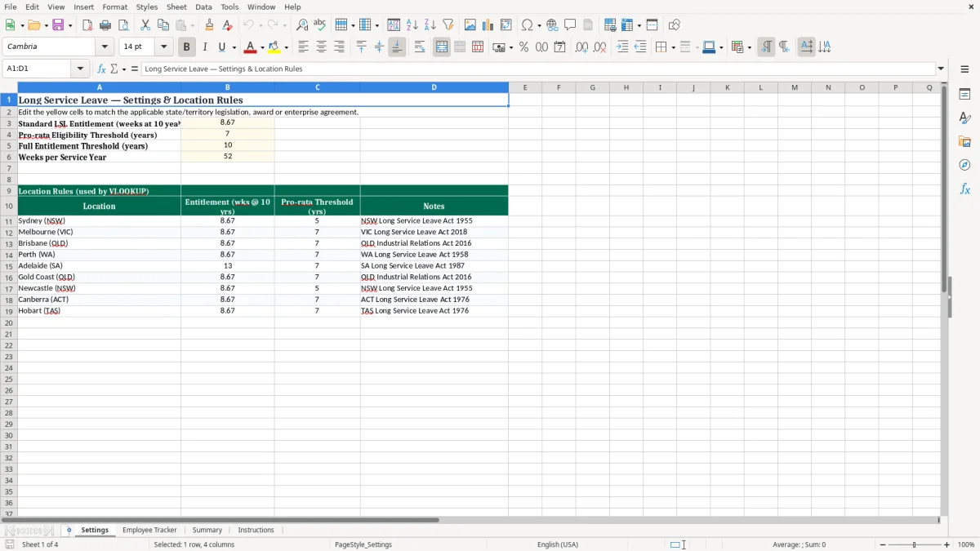Viewport: 980px width, 551px height.
Task: Toggle bold formatting
Action: click(x=186, y=47)
